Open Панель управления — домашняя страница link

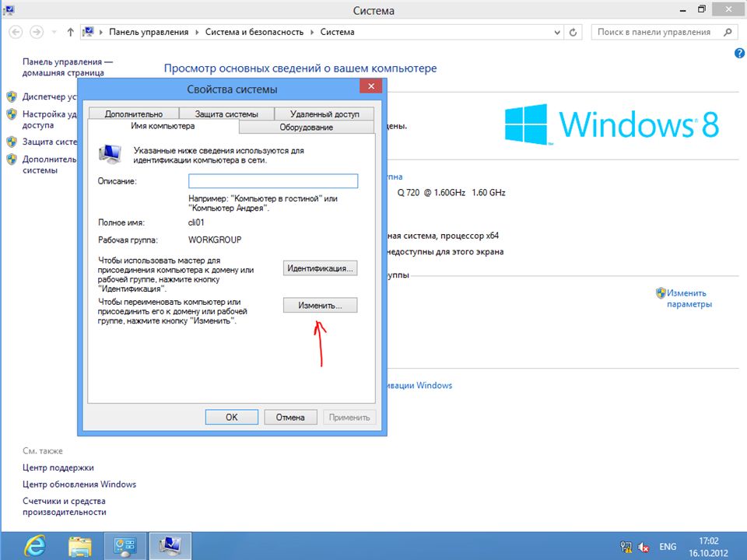click(68, 67)
